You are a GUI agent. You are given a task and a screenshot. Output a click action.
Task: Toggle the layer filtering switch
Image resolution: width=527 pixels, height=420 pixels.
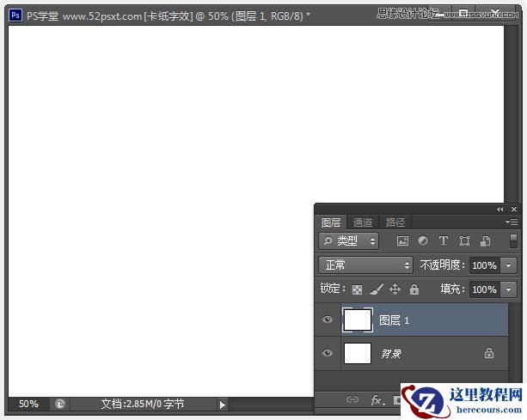[513, 241]
